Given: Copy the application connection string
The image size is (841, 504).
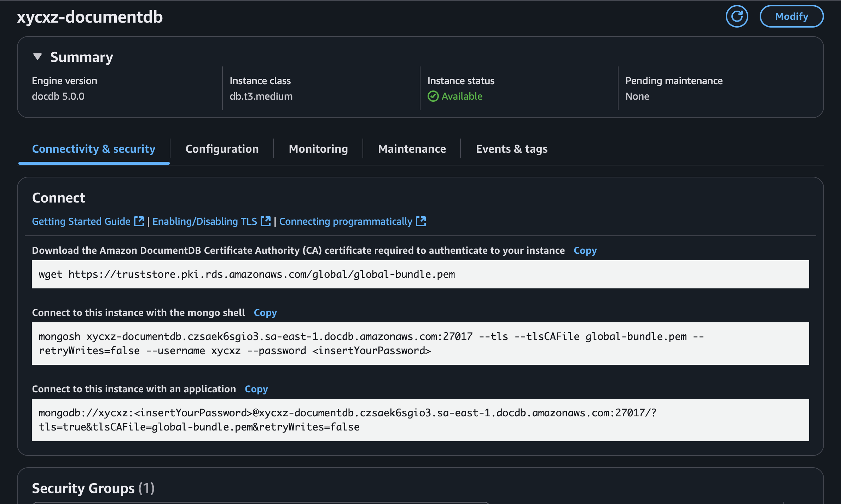Looking at the screenshot, I should (256, 389).
